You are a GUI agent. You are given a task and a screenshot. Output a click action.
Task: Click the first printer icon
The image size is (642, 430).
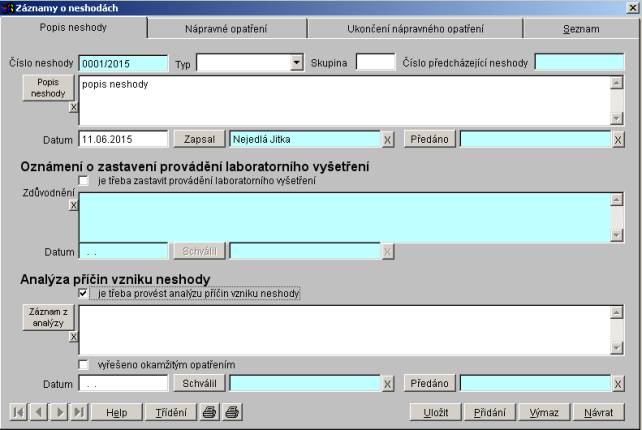[210, 412]
